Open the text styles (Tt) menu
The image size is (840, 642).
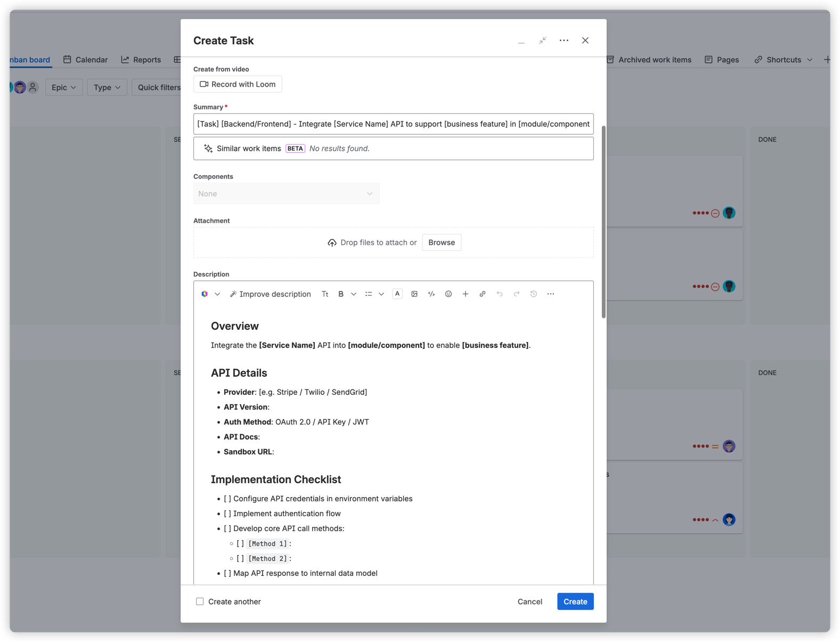325,294
